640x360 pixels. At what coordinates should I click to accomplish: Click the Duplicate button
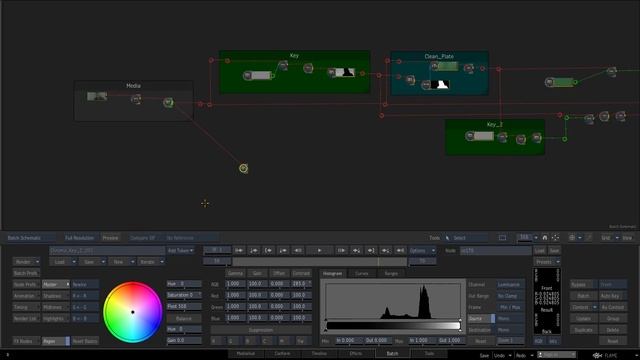(584, 330)
